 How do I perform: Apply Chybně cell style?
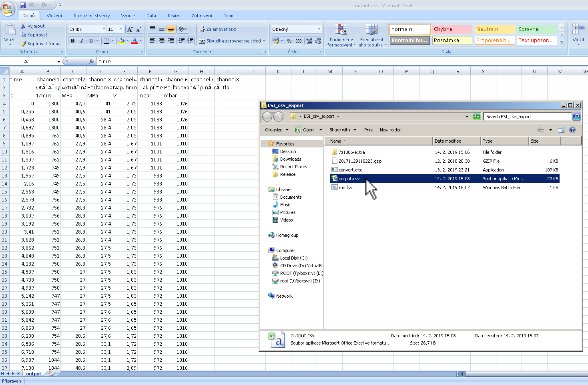452,29
